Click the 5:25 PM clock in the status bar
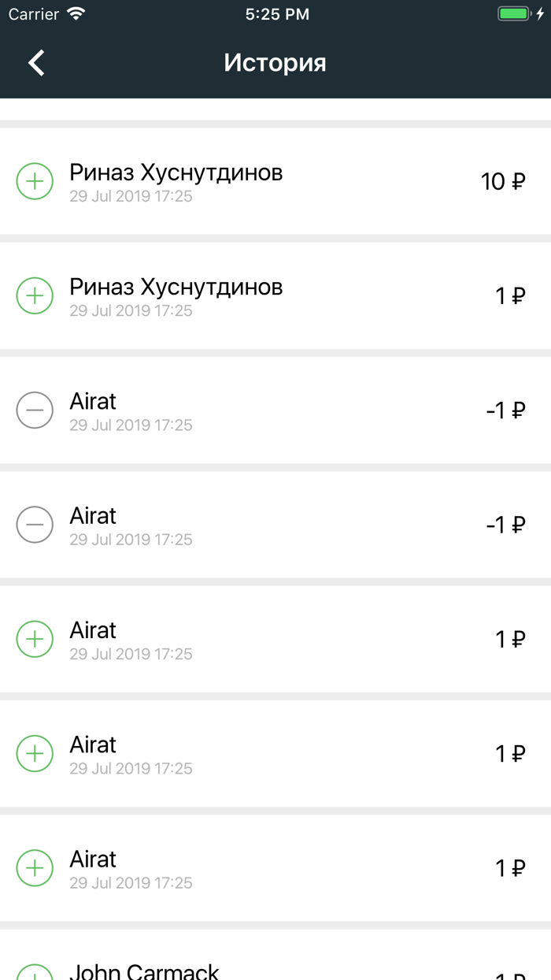Image resolution: width=551 pixels, height=980 pixels. 277,13
